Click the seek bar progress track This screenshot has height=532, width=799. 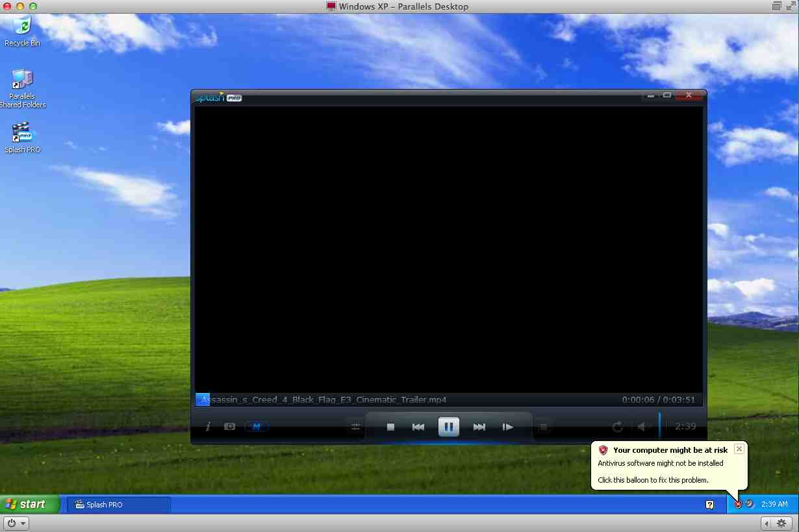click(449, 399)
